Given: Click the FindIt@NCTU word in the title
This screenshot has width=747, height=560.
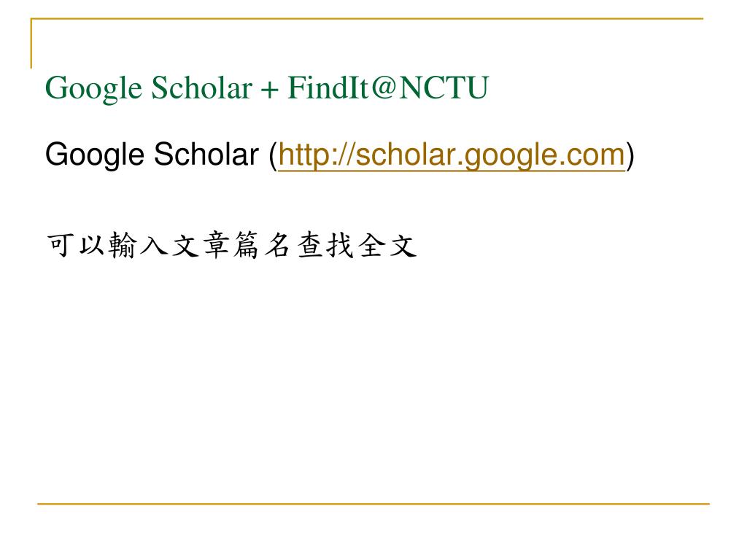Looking at the screenshot, I should [388, 87].
